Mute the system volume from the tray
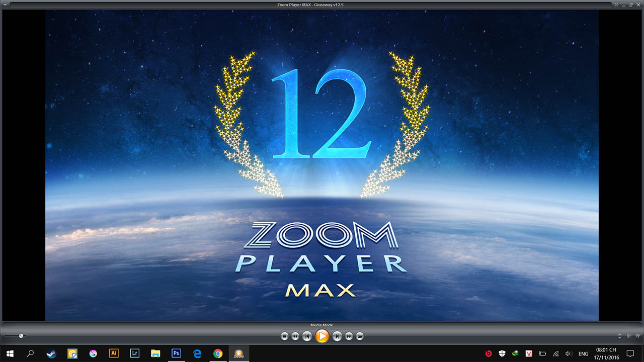The height and width of the screenshot is (362, 644). click(x=569, y=353)
